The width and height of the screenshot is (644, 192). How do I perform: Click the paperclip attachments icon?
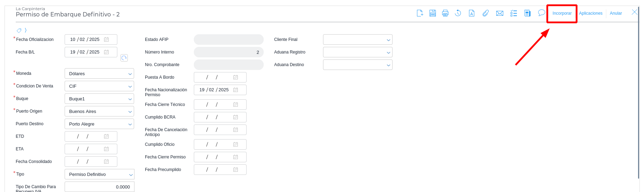[x=485, y=13]
